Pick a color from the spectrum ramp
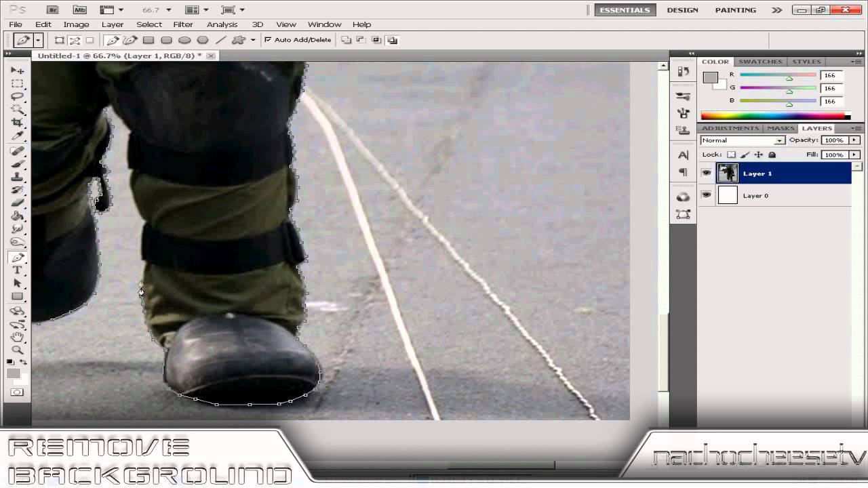The image size is (868, 488). point(775,116)
